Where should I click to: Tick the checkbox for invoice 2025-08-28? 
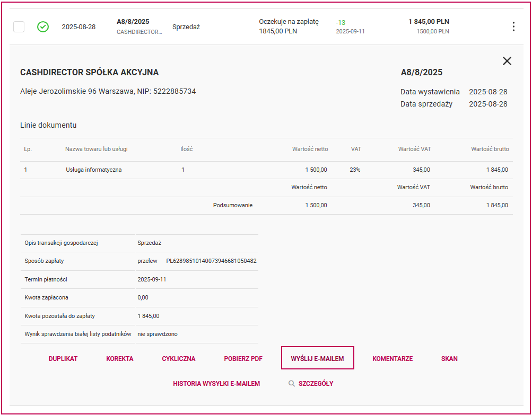19,27
